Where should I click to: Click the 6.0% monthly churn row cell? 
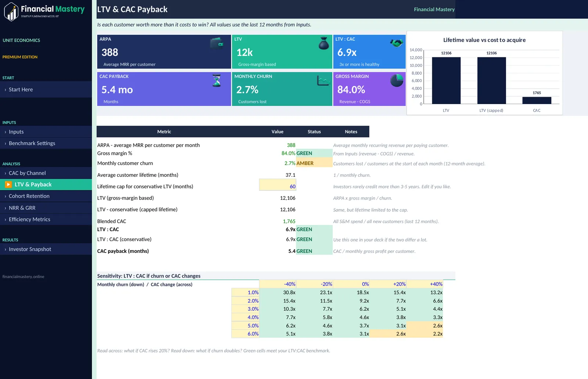click(x=245, y=334)
